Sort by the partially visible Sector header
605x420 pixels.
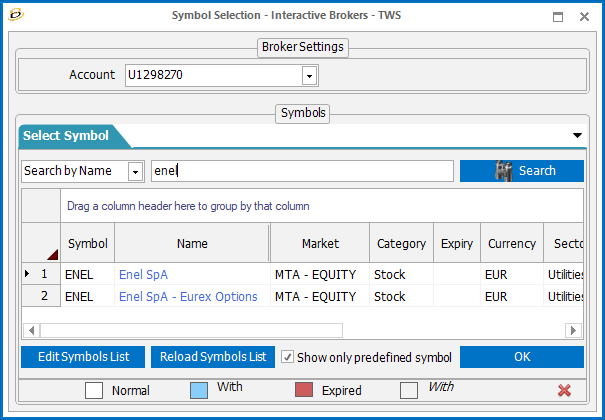(x=564, y=244)
